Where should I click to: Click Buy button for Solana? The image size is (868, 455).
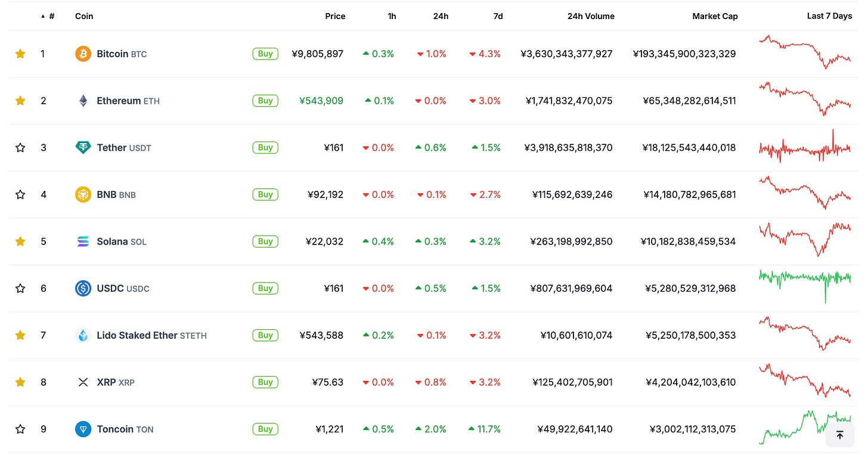[x=265, y=242]
